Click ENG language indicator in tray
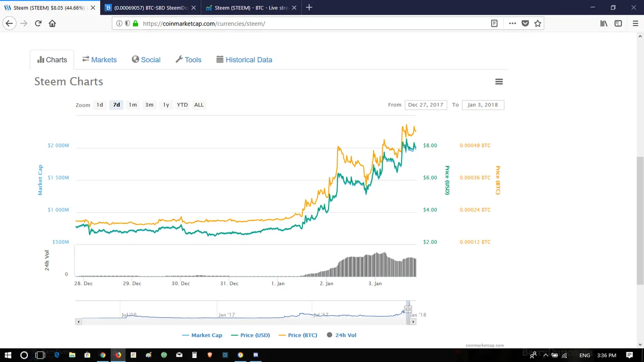 585,355
